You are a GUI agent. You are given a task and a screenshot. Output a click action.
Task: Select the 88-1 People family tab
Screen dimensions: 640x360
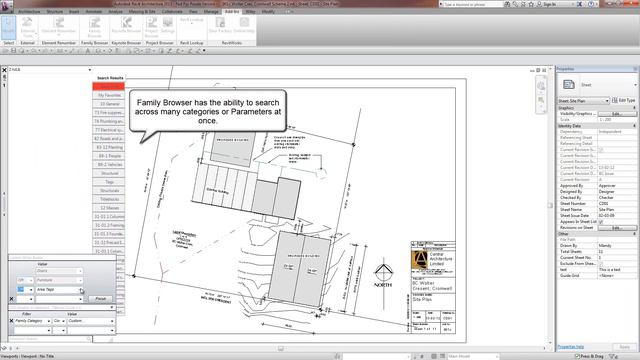coord(109,156)
